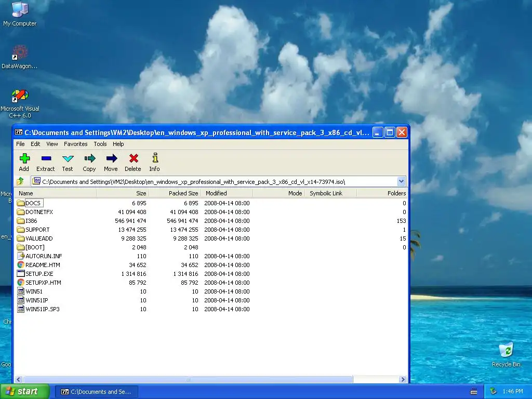Click the red Delete X icon
The width and height of the screenshot is (532, 399).
133,158
